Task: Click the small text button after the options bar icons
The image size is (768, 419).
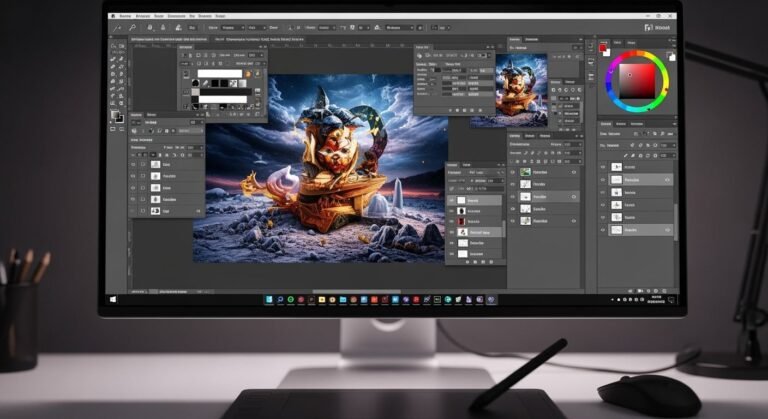Action: [x=192, y=28]
